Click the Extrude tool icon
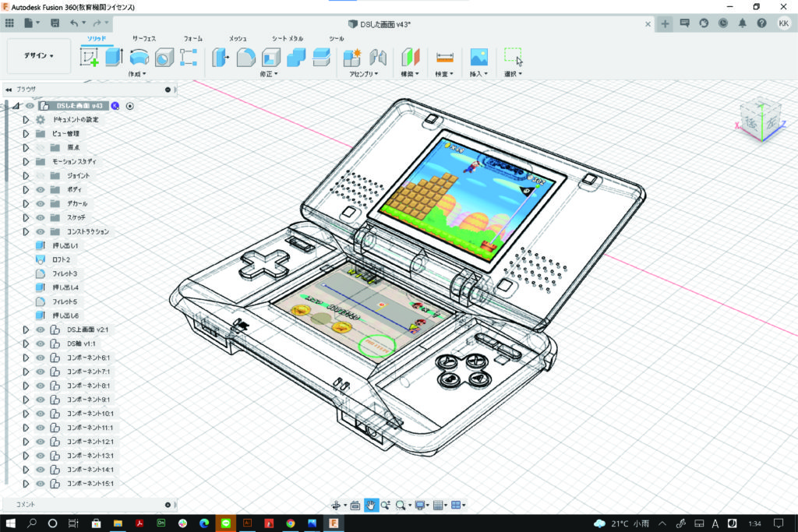Viewport: 798px width, 532px height. tap(114, 57)
